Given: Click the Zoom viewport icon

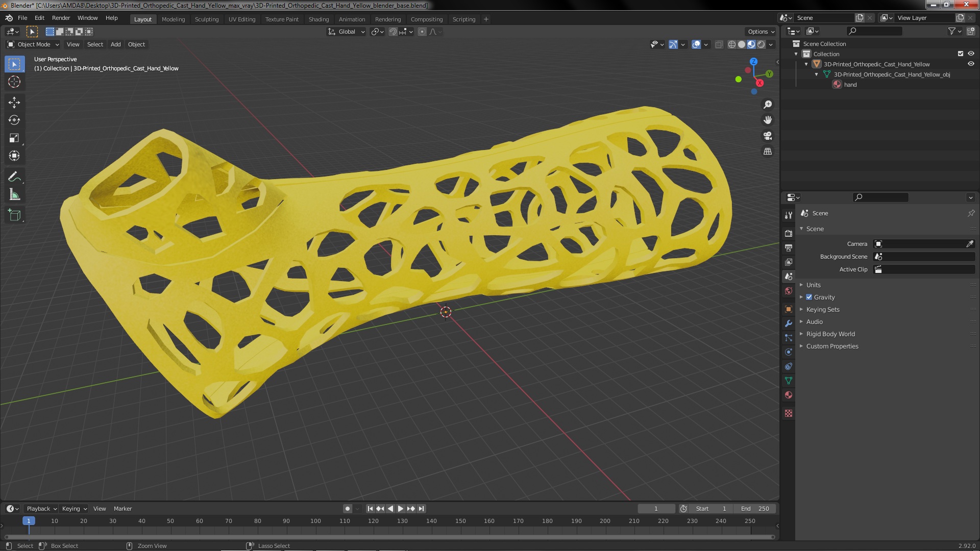Looking at the screenshot, I should tap(768, 105).
